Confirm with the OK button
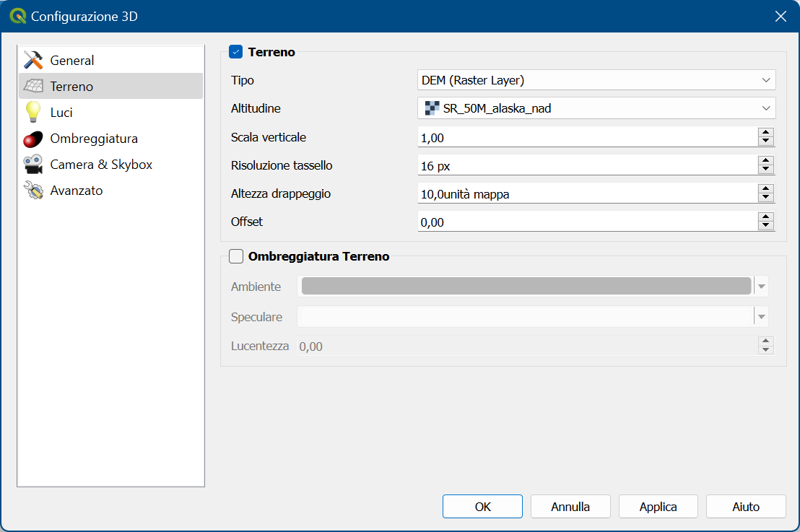Viewport: 800px width, 532px height. pyautogui.click(x=482, y=507)
